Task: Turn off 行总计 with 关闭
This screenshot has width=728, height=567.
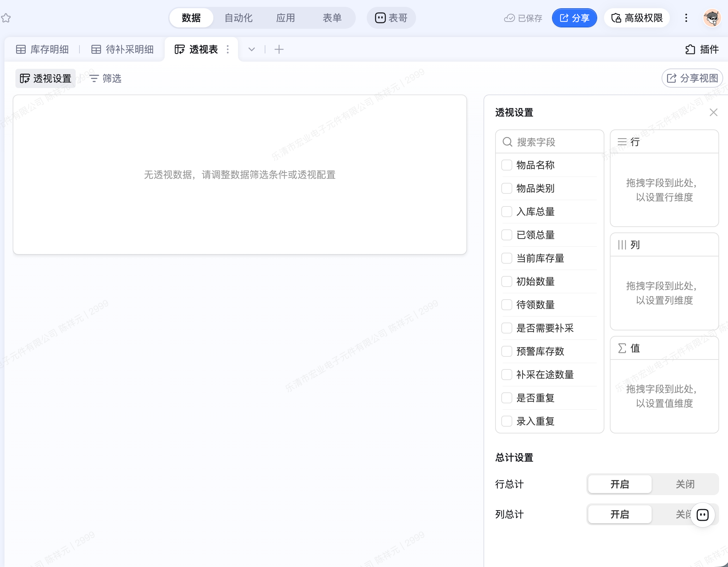Action: (685, 484)
